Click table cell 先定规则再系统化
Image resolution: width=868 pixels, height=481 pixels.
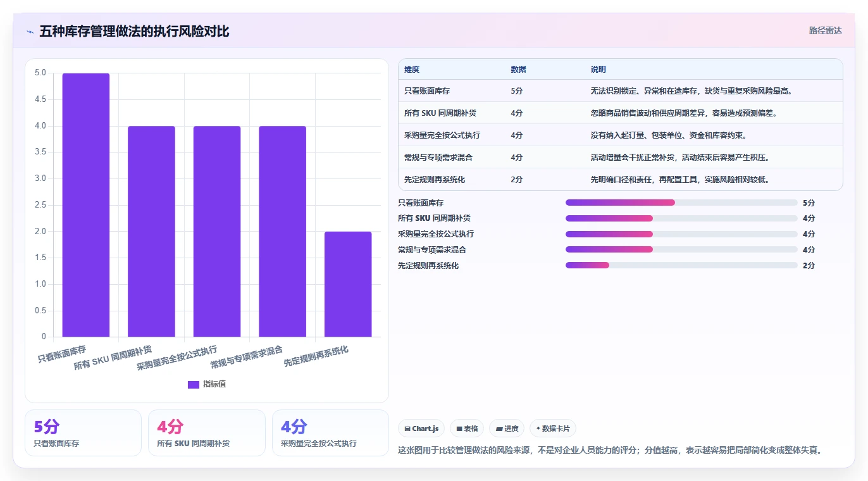(x=435, y=180)
